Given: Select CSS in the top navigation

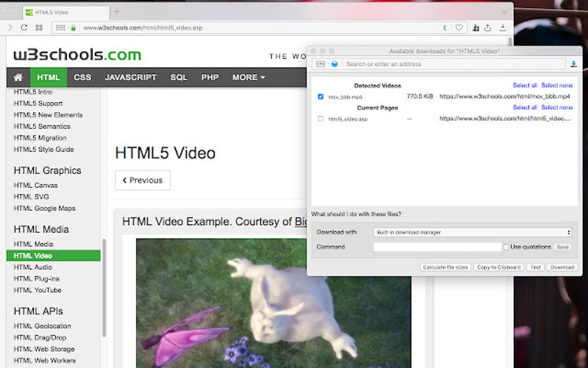Looking at the screenshot, I should [82, 77].
